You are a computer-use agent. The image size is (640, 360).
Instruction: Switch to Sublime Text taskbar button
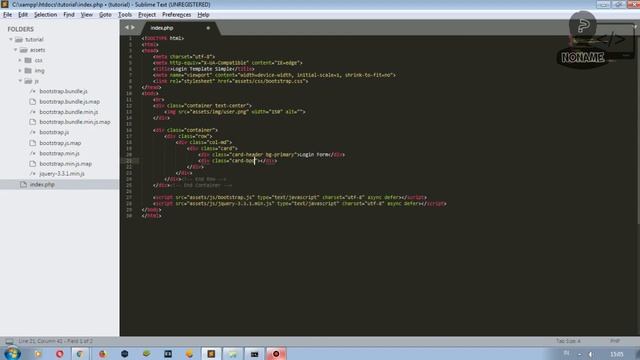(211, 354)
